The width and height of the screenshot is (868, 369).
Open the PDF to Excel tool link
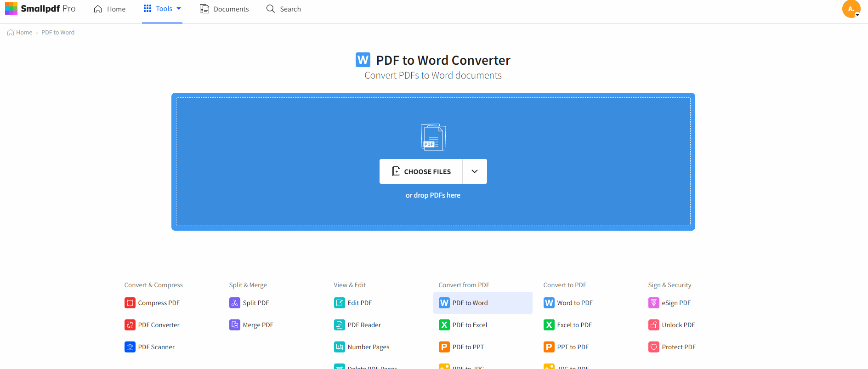[x=470, y=325]
